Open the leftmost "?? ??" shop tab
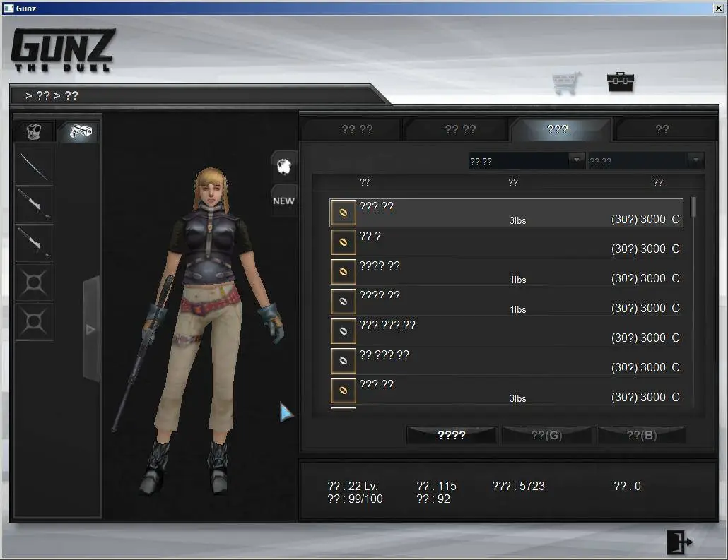The width and height of the screenshot is (728, 560). [357, 129]
